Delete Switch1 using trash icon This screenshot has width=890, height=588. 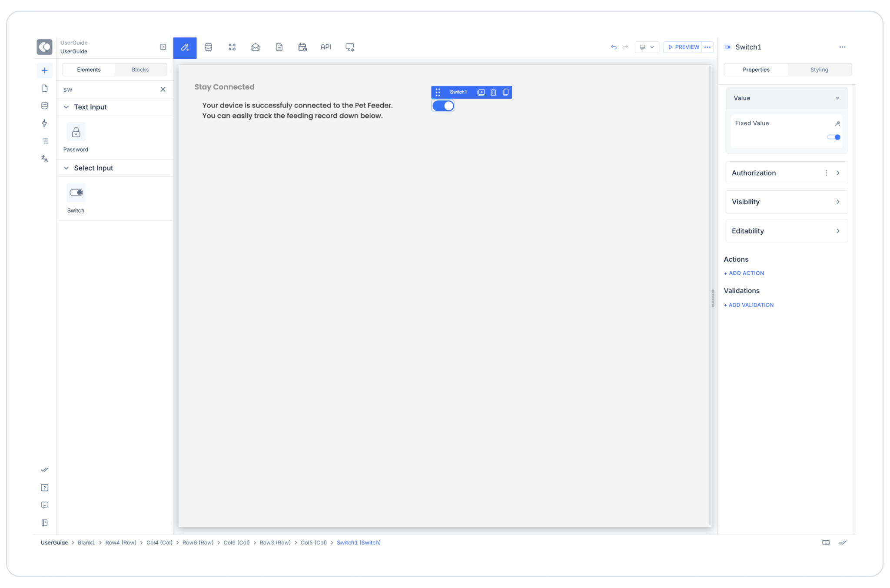(493, 92)
